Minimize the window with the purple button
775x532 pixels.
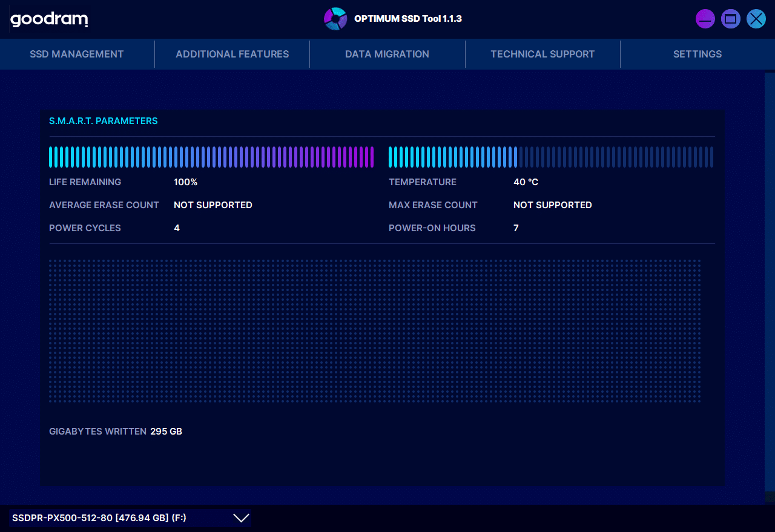tap(705, 19)
